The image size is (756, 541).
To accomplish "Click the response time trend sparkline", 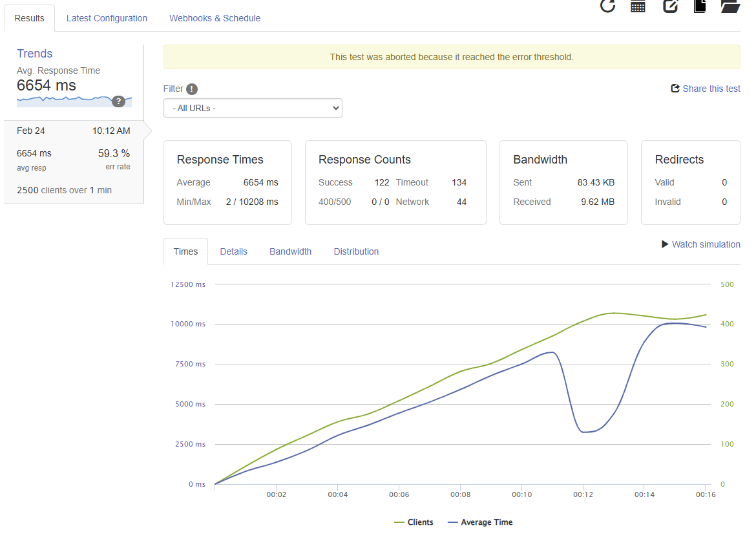I will click(x=65, y=100).
